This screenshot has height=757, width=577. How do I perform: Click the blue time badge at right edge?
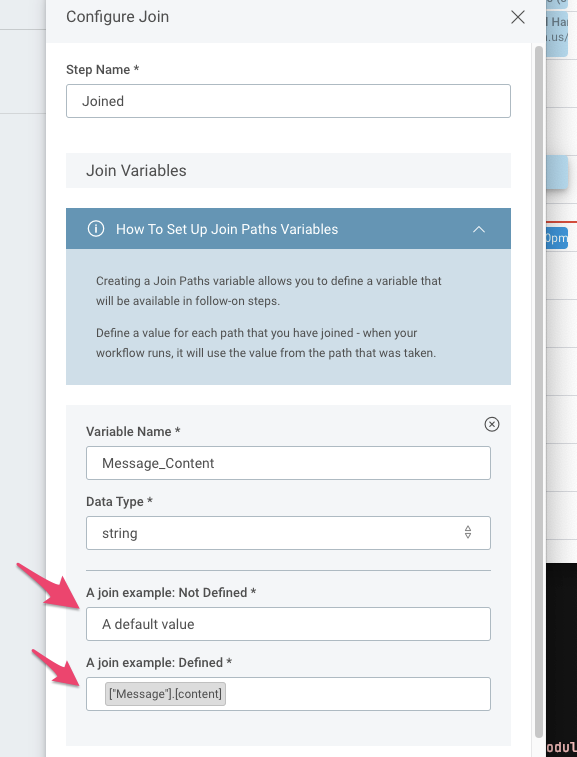coord(557,238)
